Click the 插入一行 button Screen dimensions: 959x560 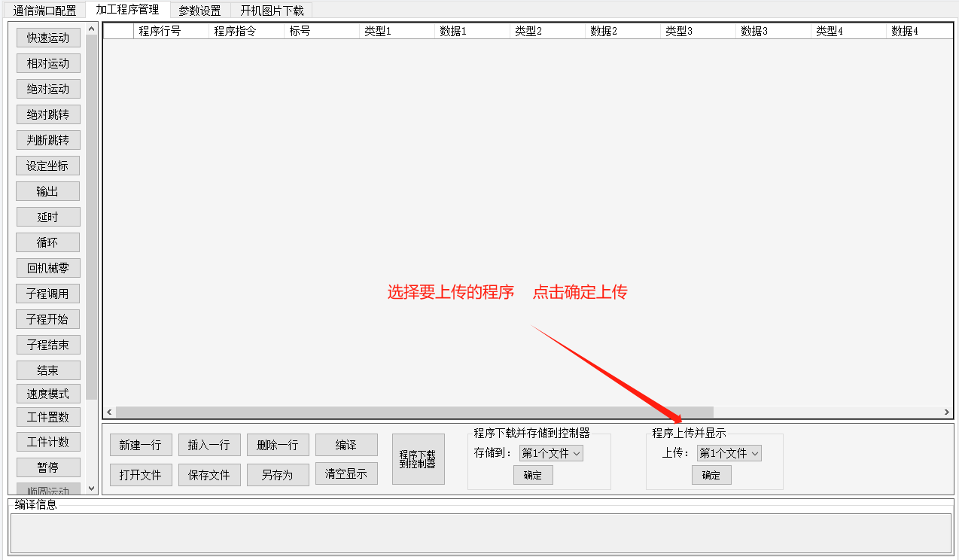point(209,445)
